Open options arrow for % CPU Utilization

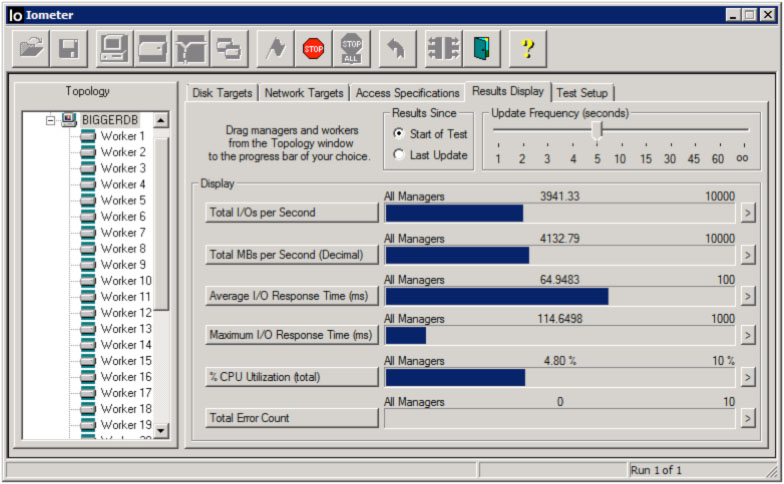(748, 377)
